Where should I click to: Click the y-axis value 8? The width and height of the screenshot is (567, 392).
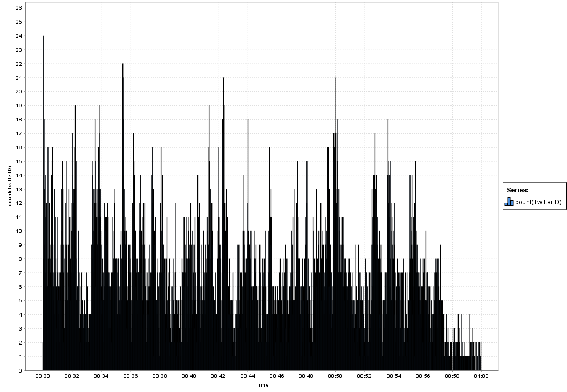click(21, 259)
